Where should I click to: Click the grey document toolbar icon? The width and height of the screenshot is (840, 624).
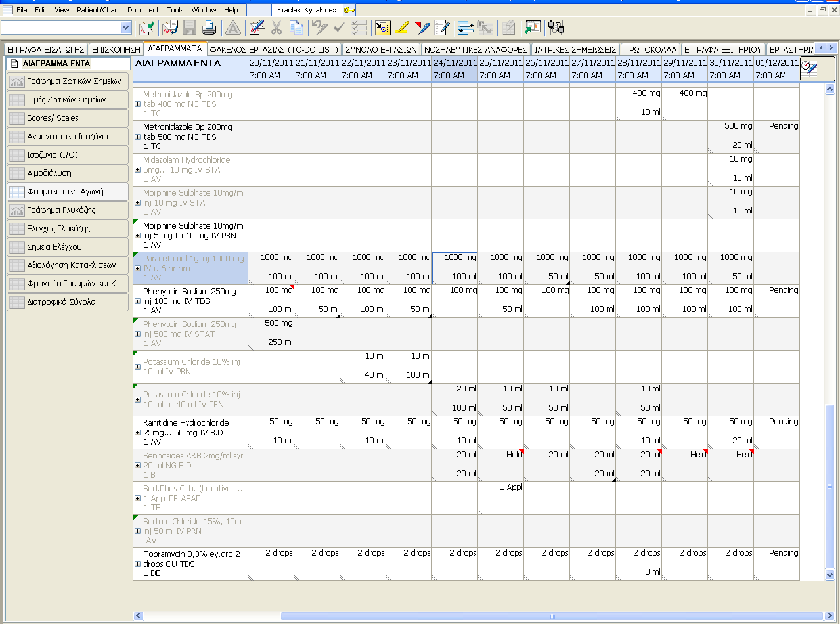point(508,28)
